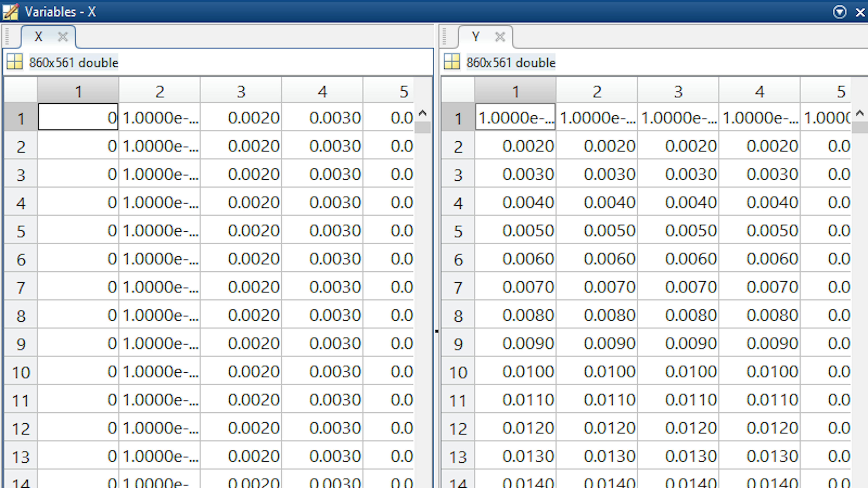Image resolution: width=868 pixels, height=488 pixels.
Task: Select row 5 header in X table
Action: click(x=21, y=230)
